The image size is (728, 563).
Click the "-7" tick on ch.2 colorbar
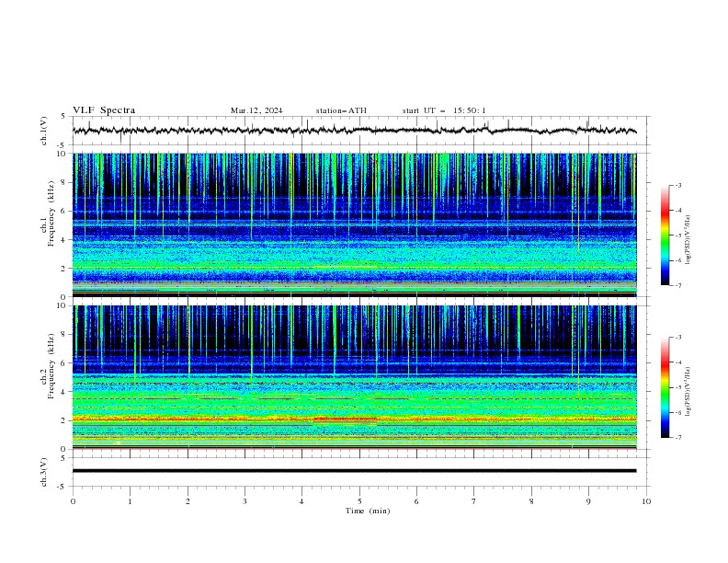click(677, 438)
